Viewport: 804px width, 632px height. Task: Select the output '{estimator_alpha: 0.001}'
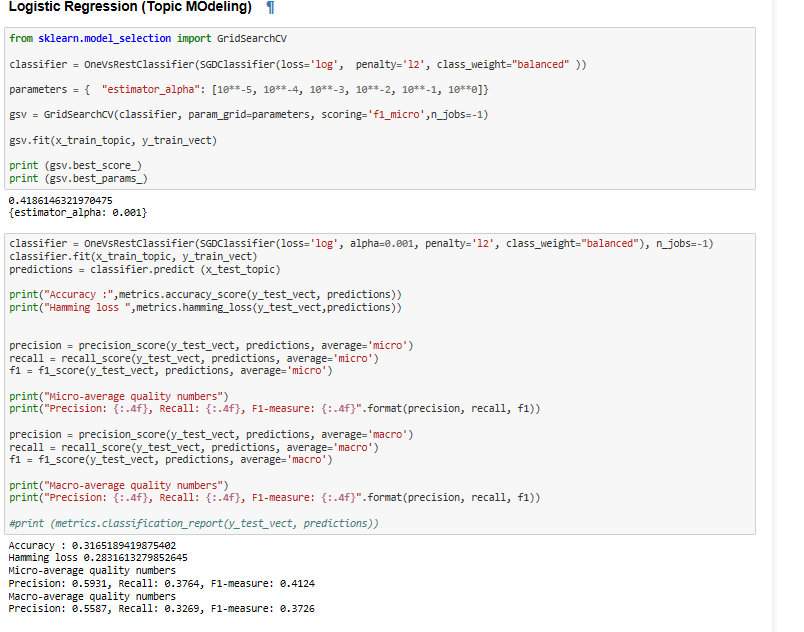(77, 212)
